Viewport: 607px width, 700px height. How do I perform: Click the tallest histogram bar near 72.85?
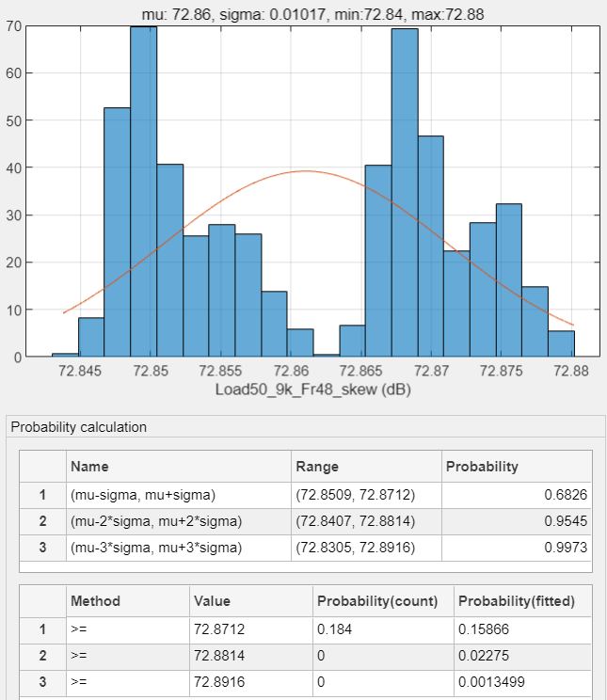click(143, 191)
